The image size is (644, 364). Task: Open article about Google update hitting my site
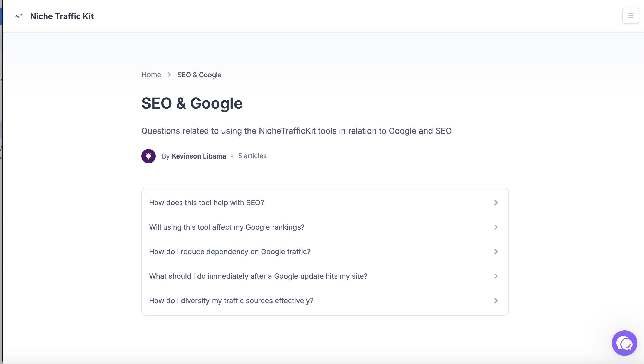click(258, 276)
